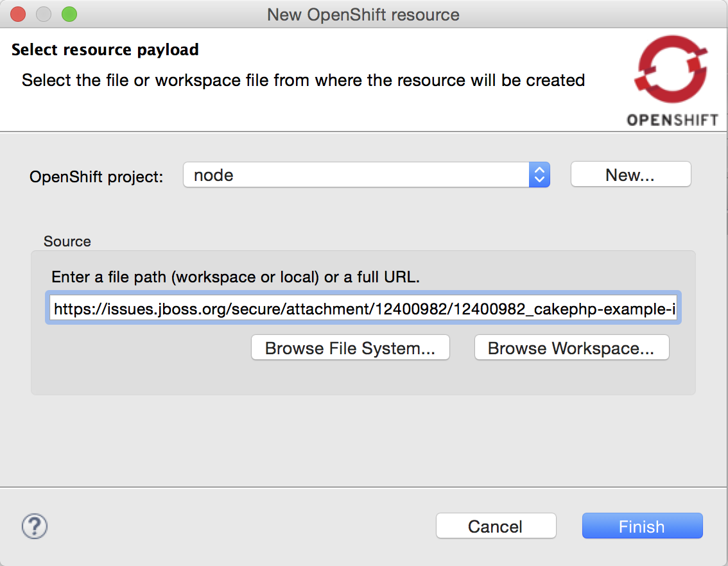Viewport: 728px width, 566px height.
Task: Click the "Enter a file path" instruction text
Action: coord(236,277)
